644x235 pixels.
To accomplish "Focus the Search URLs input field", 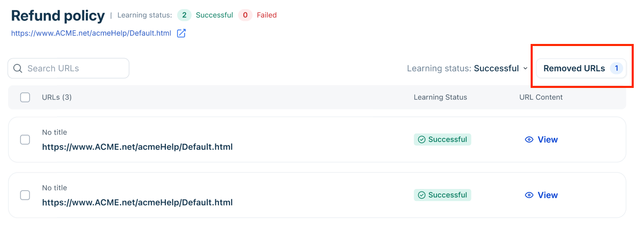I will 69,68.
